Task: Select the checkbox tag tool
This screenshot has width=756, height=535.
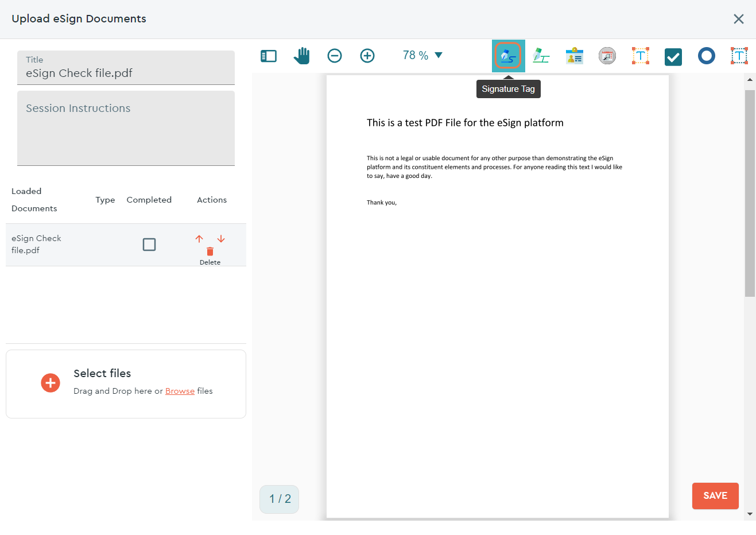Action: pos(673,57)
